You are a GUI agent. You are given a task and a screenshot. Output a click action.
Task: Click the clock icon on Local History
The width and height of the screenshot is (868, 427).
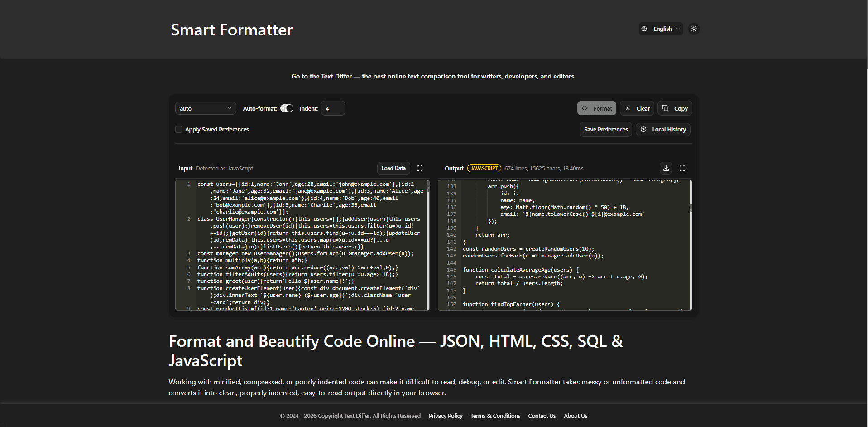coord(643,129)
